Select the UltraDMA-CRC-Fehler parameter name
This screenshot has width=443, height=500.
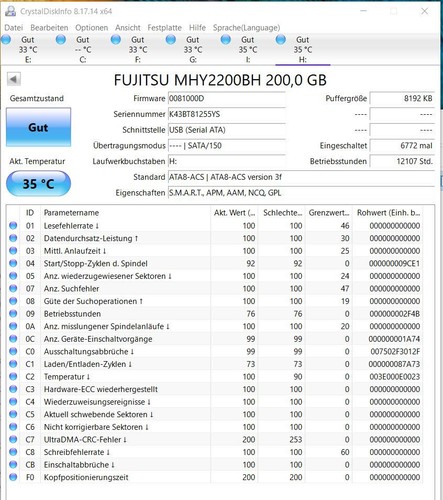coord(85,440)
